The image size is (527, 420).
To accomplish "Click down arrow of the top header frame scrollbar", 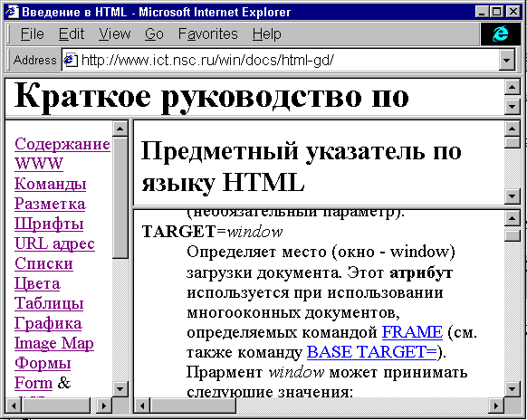I will [x=512, y=107].
